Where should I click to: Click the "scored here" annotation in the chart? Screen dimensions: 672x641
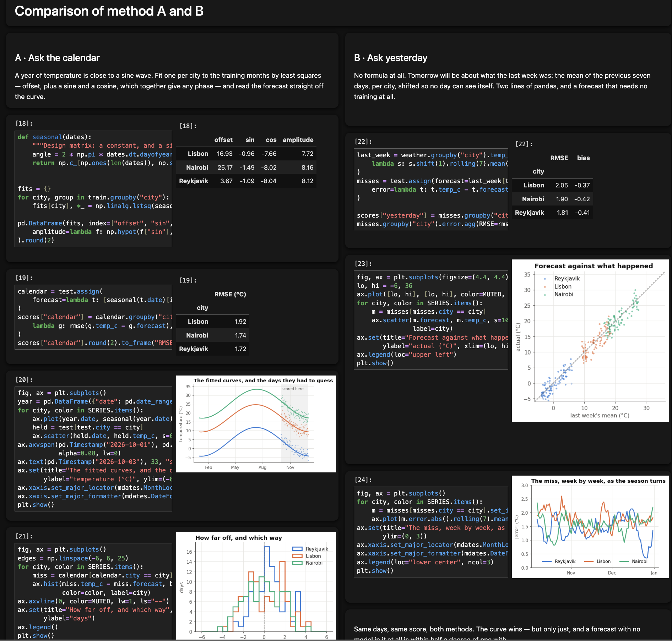(x=293, y=389)
